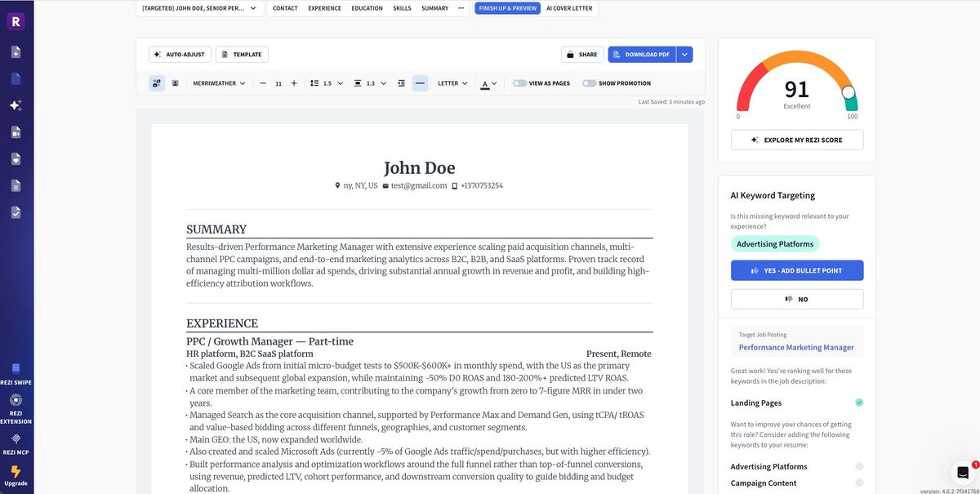The width and height of the screenshot is (980, 494).
Task: Click the test@gmail.com email text
Action: pos(418,185)
